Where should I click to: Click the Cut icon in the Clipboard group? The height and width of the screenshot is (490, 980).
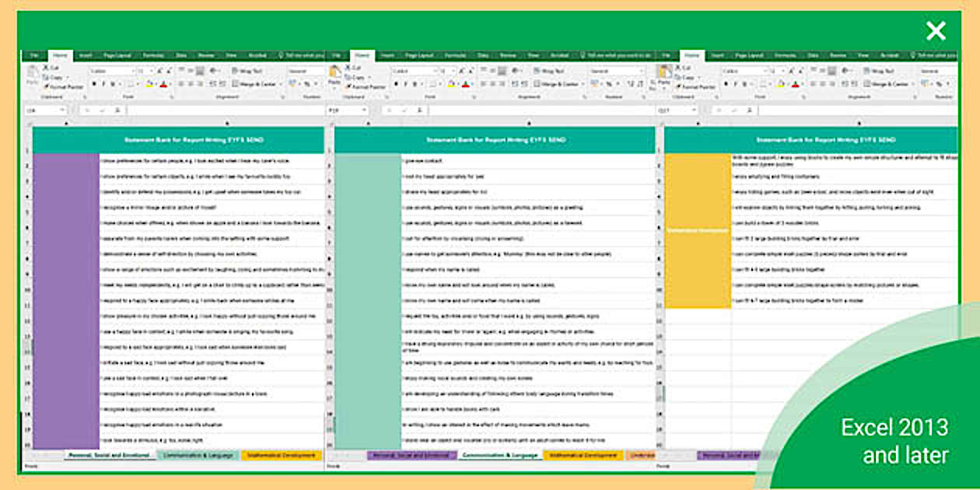[46, 68]
